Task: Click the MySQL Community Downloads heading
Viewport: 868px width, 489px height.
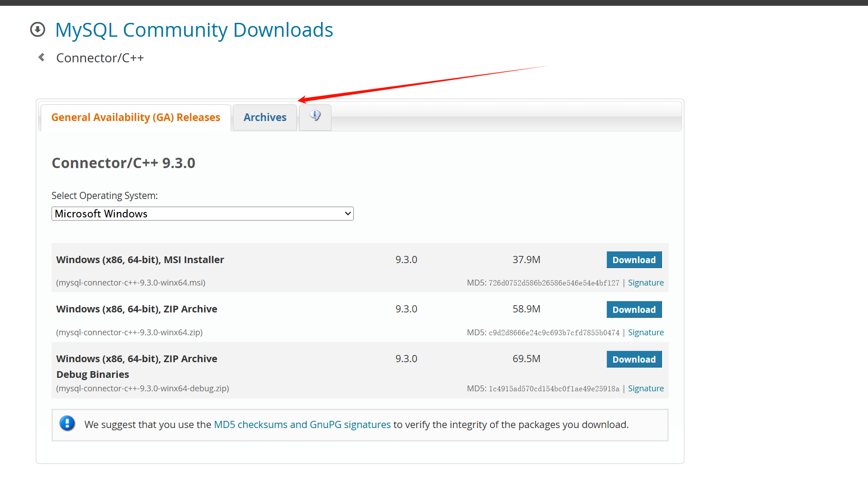Action: pyautogui.click(x=194, y=30)
